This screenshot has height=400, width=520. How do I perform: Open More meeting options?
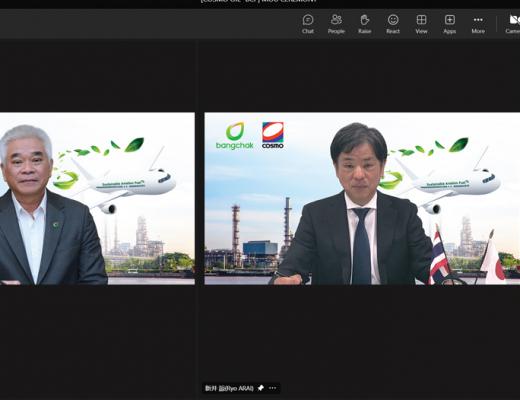click(478, 24)
